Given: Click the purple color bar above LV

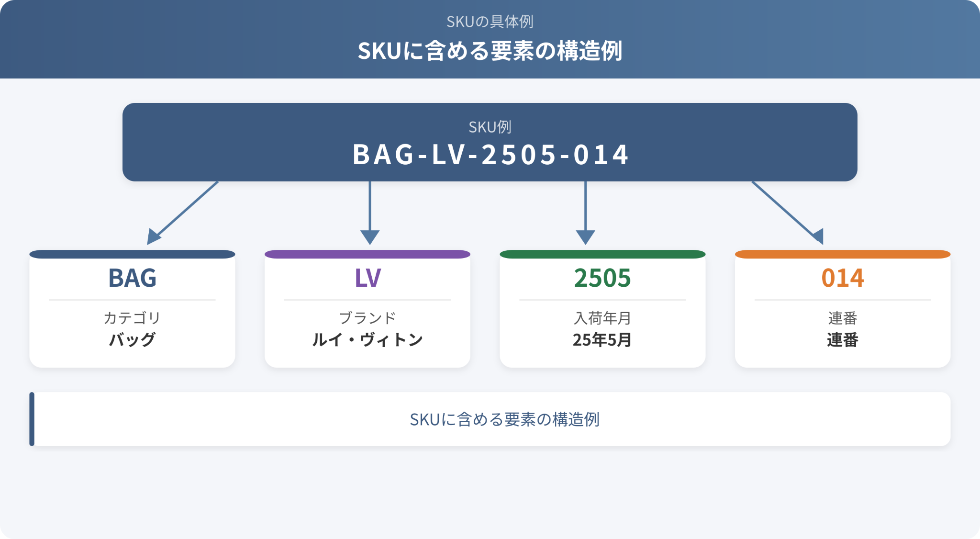Looking at the screenshot, I should tap(367, 254).
